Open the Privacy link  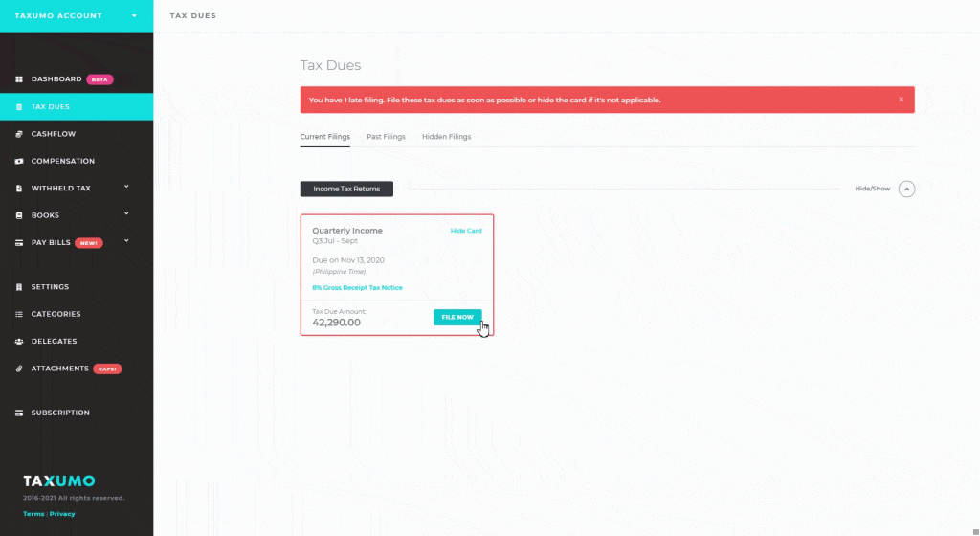pyautogui.click(x=62, y=514)
